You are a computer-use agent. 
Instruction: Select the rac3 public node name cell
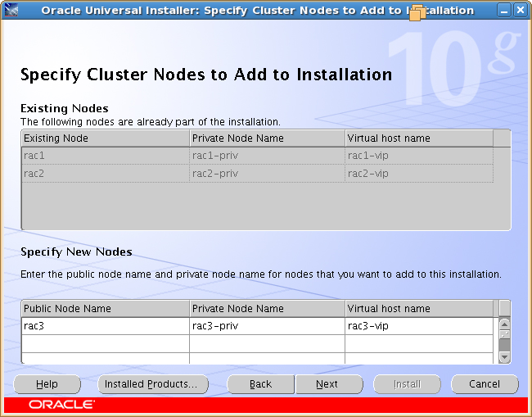[106, 326]
